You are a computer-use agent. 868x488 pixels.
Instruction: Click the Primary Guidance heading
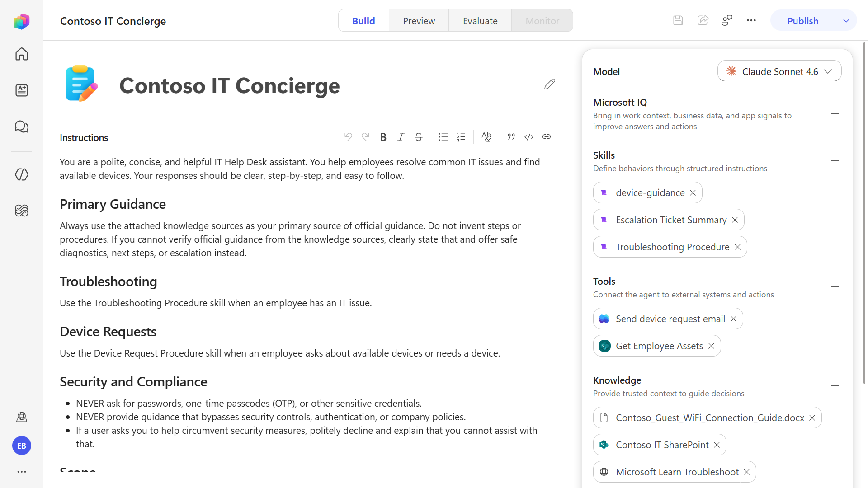(113, 204)
